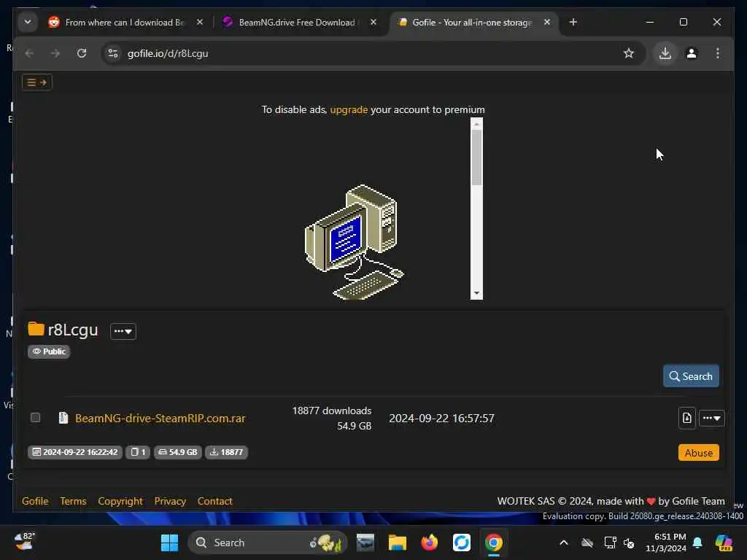This screenshot has height=560, width=747.
Task: Click the 2024-09-22 16:22:42 date badge
Action: point(75,452)
